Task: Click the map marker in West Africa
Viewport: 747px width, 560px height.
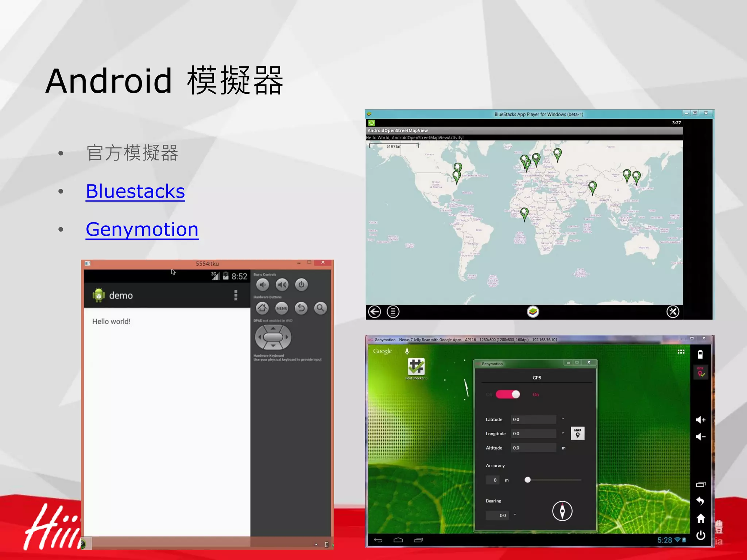Action: coord(525,214)
